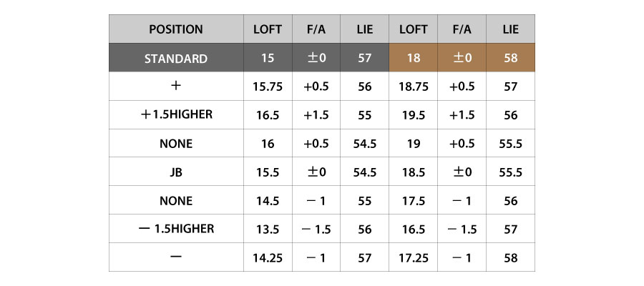This screenshot has width=644, height=286.
Task: Click the 14.25 loft value
Action: 268,258
